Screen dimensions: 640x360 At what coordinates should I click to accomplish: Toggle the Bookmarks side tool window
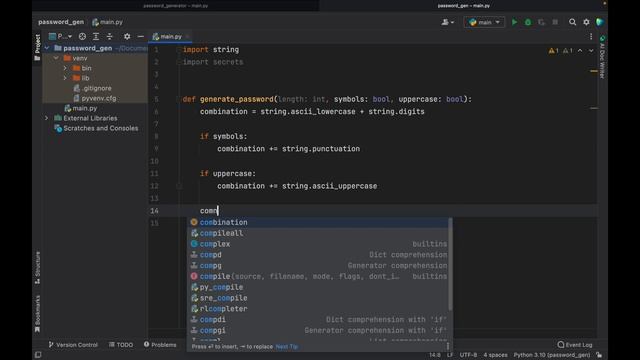(x=37, y=313)
